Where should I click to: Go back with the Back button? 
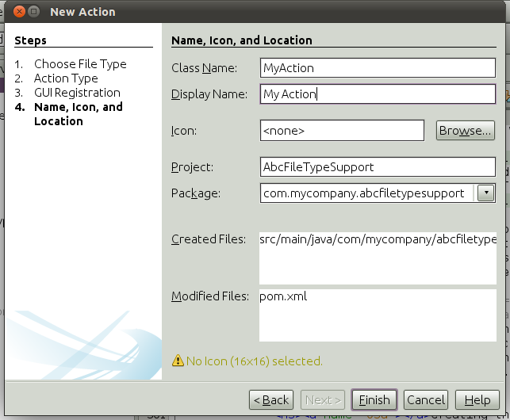click(271, 400)
